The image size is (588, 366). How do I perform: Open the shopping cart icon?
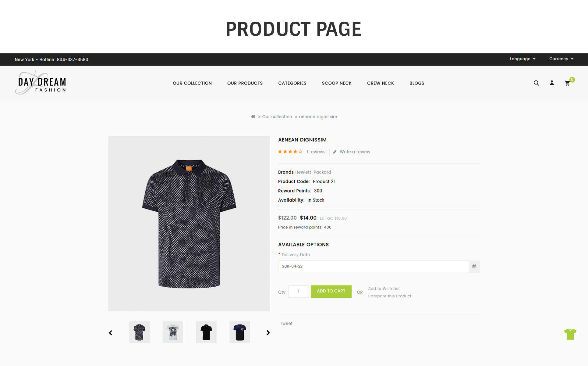(x=567, y=83)
